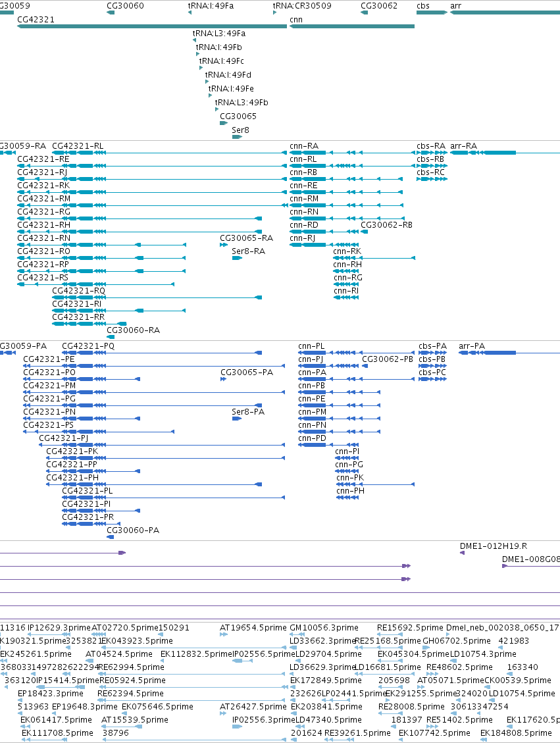
Task: Select the tRNA:L3:49Fb feature label
Action: tap(242, 102)
